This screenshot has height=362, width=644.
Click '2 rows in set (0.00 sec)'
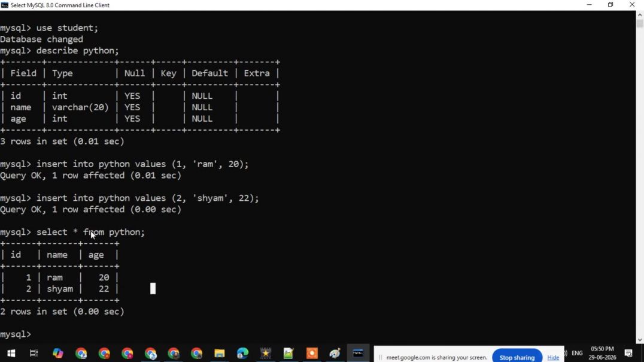pyautogui.click(x=62, y=312)
